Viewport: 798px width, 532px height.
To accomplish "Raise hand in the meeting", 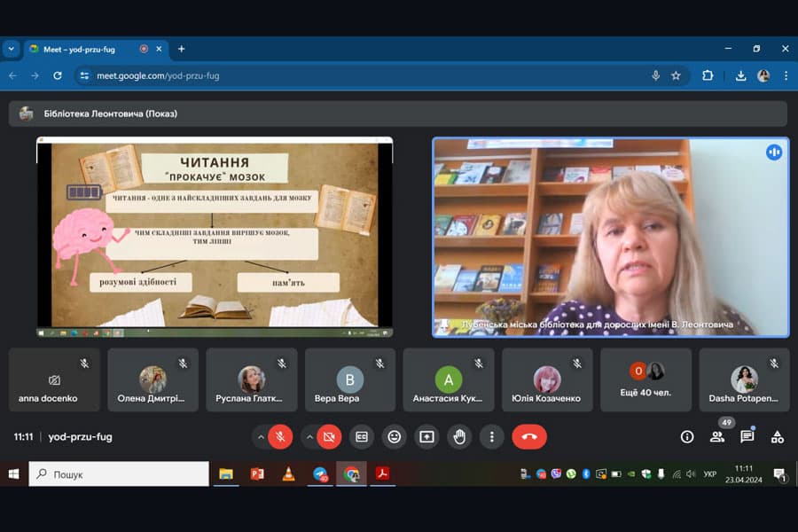I will [x=458, y=436].
